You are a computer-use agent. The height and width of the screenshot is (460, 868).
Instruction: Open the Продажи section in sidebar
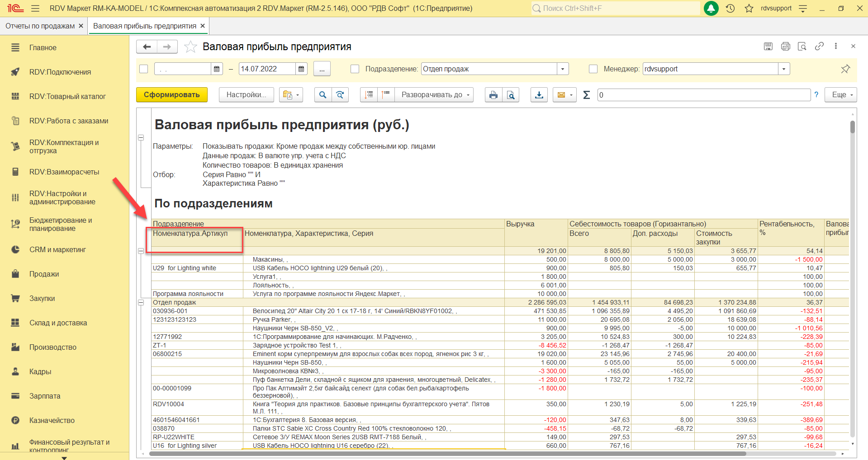[44, 274]
